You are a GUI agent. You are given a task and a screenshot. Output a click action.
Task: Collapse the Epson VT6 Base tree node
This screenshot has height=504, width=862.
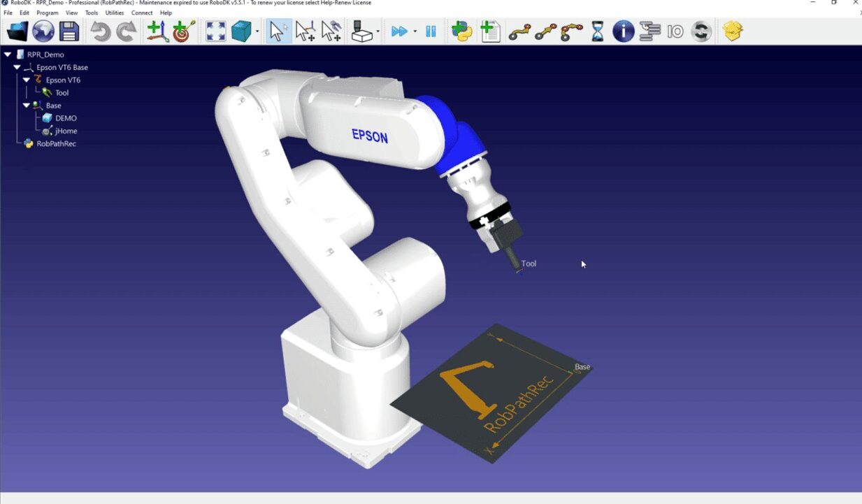[x=17, y=68]
